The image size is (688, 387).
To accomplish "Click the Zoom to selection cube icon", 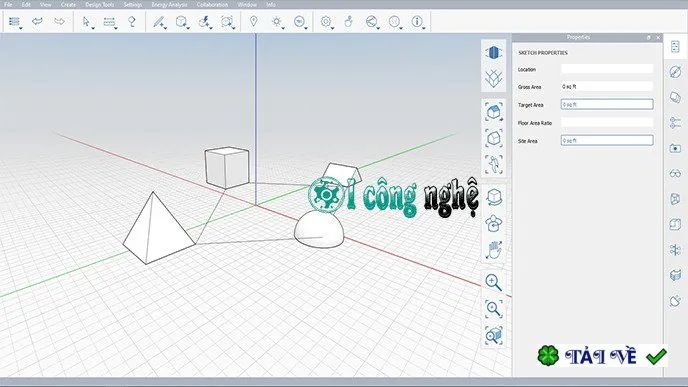I will pos(494,336).
